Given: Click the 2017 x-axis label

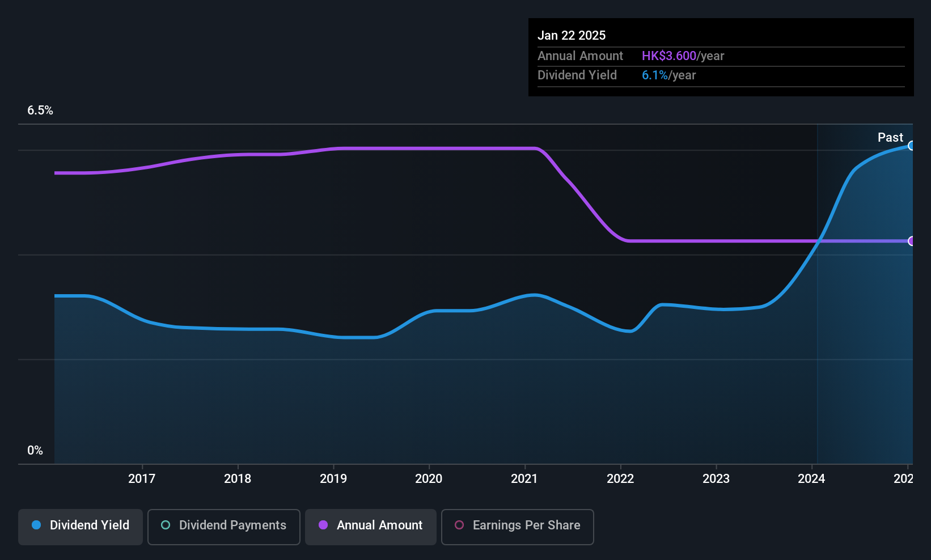Looking at the screenshot, I should (142, 478).
